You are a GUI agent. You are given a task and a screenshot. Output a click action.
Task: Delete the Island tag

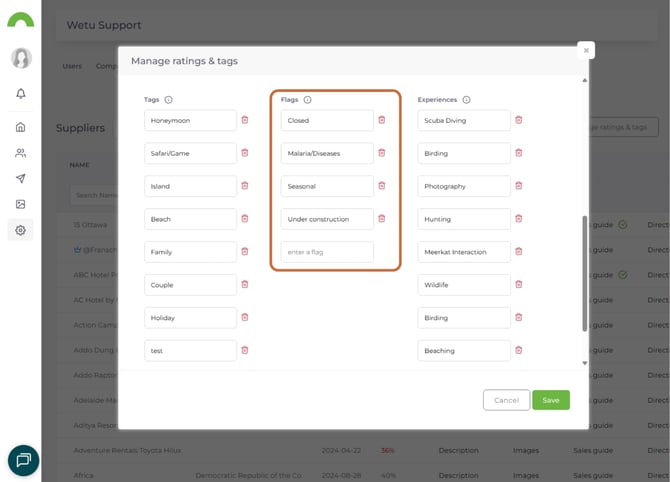point(245,186)
